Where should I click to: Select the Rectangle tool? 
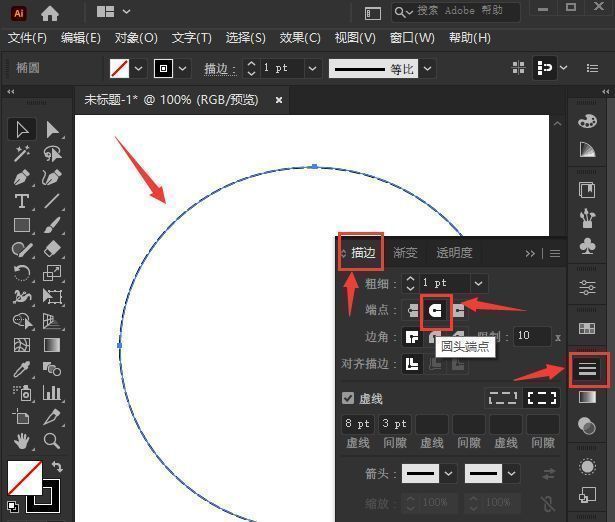pos(22,225)
